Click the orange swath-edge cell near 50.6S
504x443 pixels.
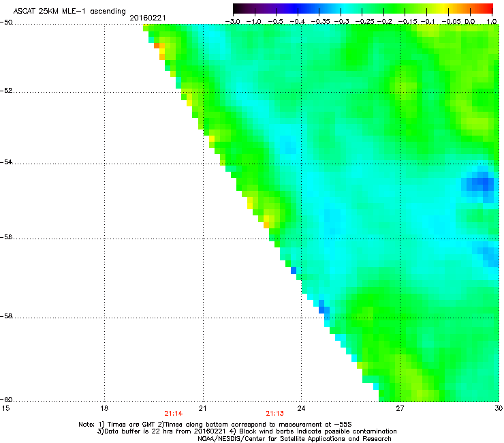tap(157, 46)
